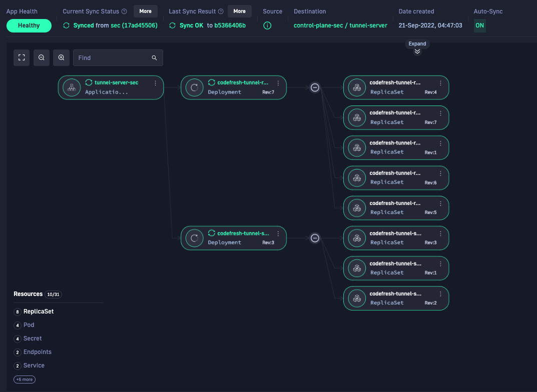Expand resources list with +6 more
Screen dimensions: 537x392
(x=25, y=379)
